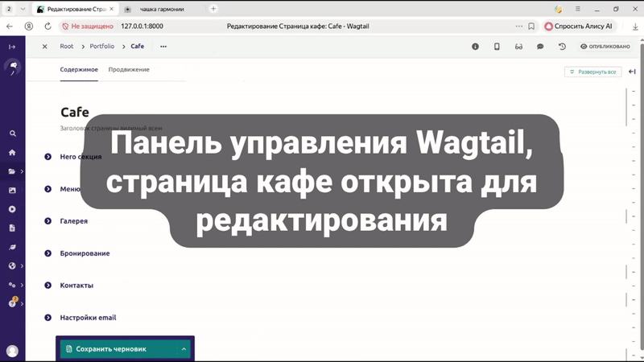Viewport: 644px width, 362px height.
Task: Expand the Бронирование panel
Action: click(x=48, y=253)
